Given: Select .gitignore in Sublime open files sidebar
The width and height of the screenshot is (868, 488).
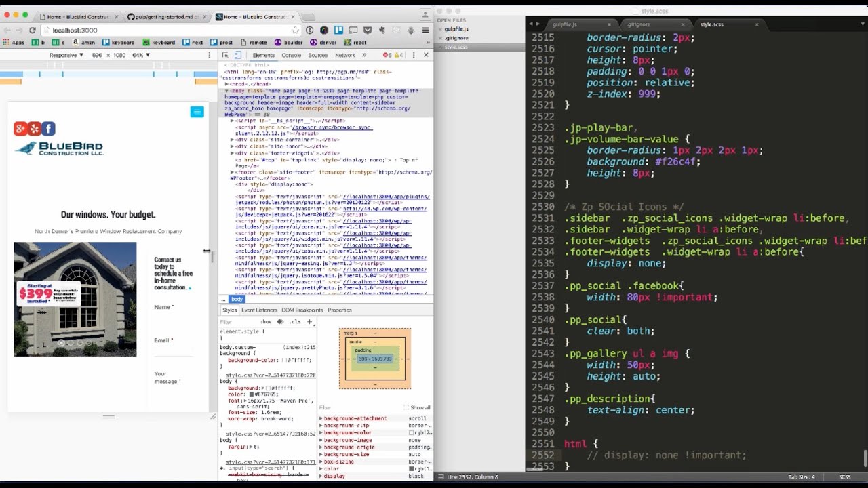Looking at the screenshot, I should (x=456, y=38).
